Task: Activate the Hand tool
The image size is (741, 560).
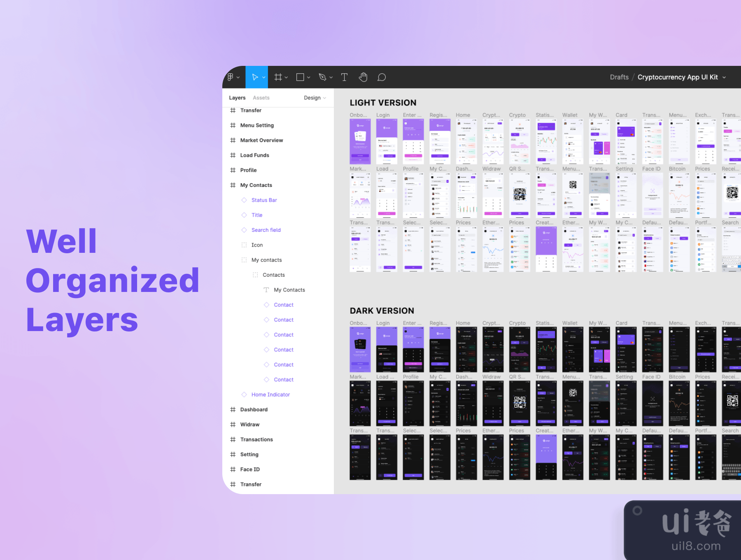Action: point(363,77)
